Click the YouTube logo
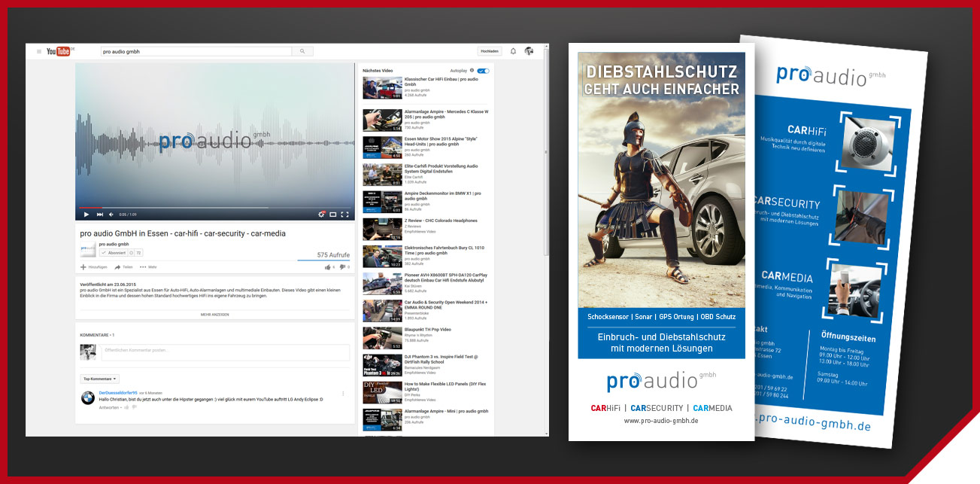980x484 pixels. pos(59,51)
